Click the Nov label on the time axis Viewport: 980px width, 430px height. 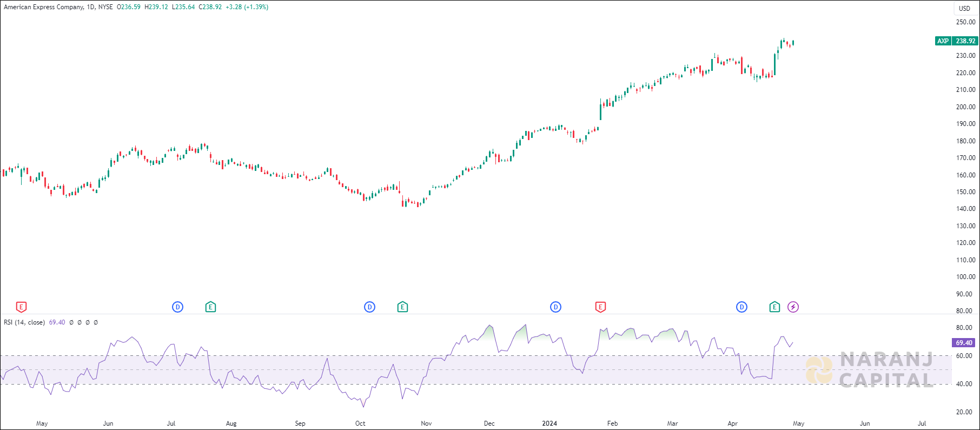(x=426, y=424)
